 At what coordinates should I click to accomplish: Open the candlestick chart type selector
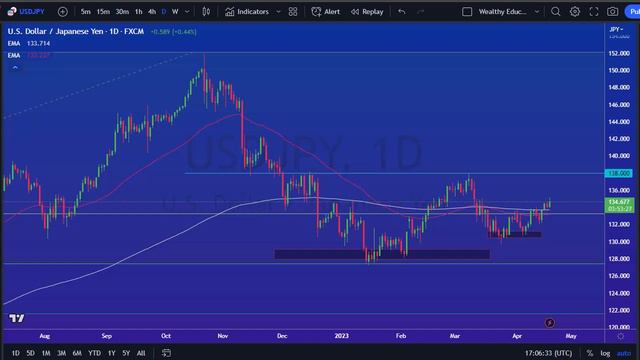(x=206, y=12)
